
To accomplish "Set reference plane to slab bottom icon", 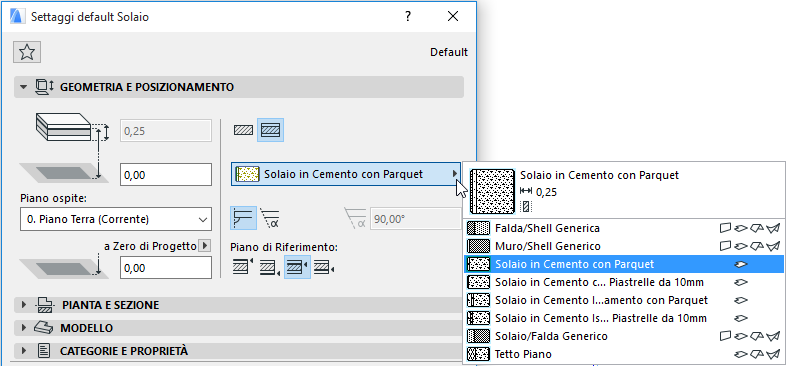I will pyautogui.click(x=270, y=267).
